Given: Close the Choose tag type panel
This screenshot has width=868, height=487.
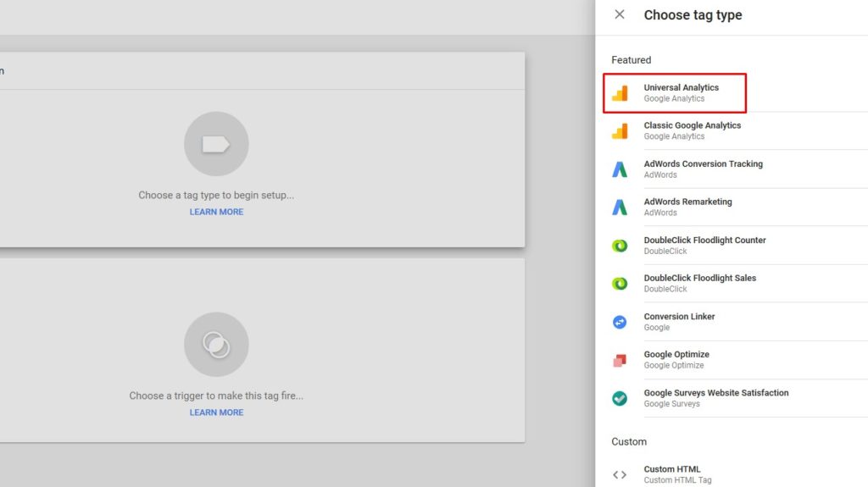Looking at the screenshot, I should 620,14.
